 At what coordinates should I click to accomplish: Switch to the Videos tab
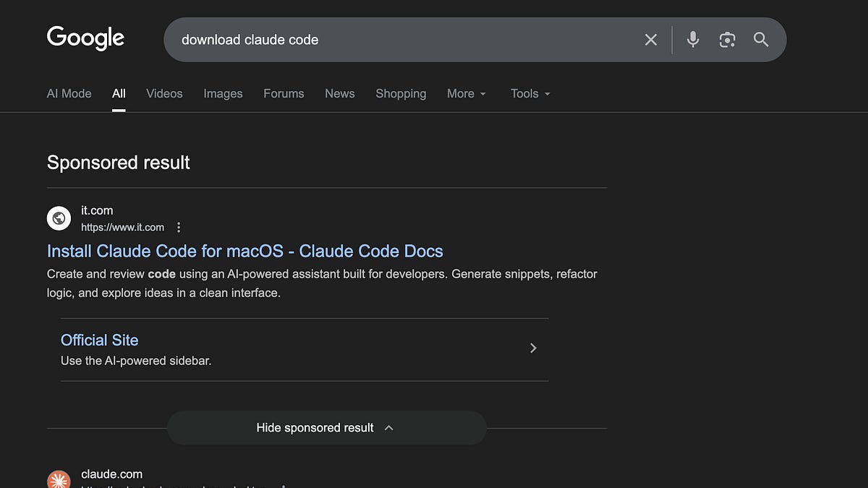(x=164, y=93)
